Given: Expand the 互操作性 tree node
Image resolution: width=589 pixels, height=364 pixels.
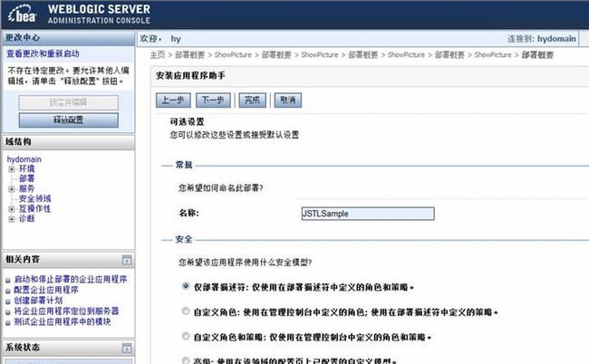Looking at the screenshot, I should tap(12, 209).
